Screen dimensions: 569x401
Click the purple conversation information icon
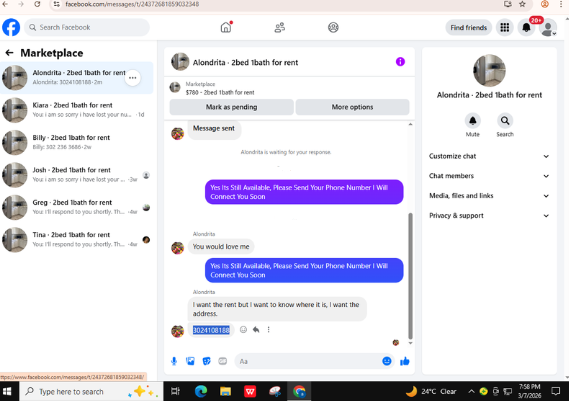coord(400,62)
